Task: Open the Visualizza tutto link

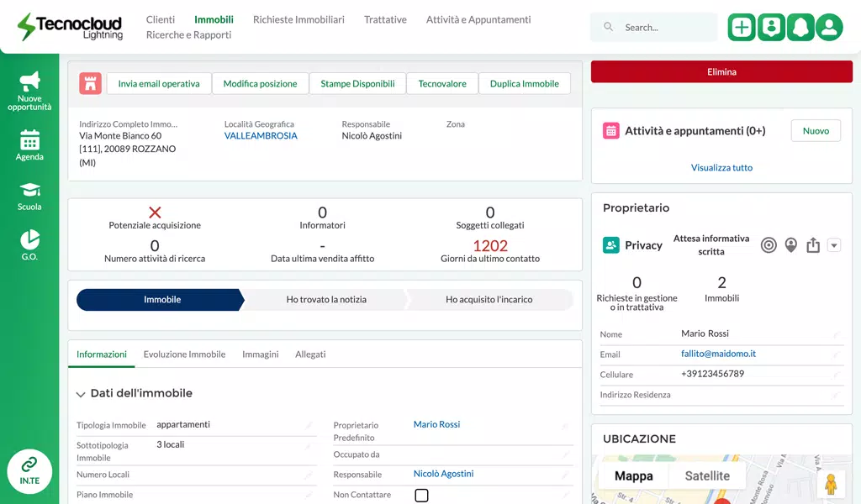Action: [x=721, y=167]
